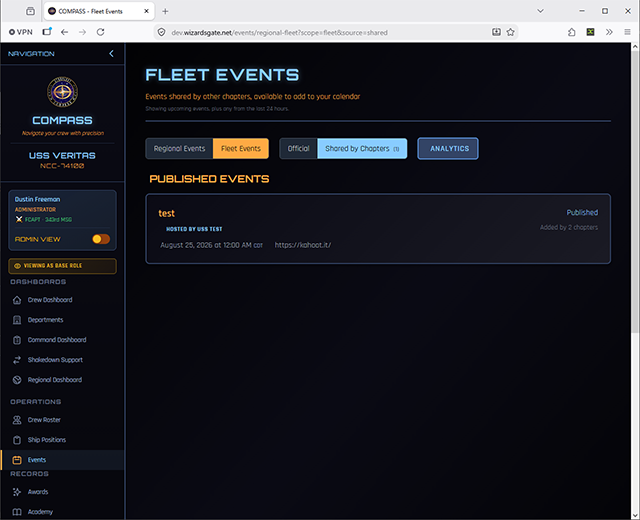
Task: Click the USS VERITAS ship name
Action: (x=62, y=156)
